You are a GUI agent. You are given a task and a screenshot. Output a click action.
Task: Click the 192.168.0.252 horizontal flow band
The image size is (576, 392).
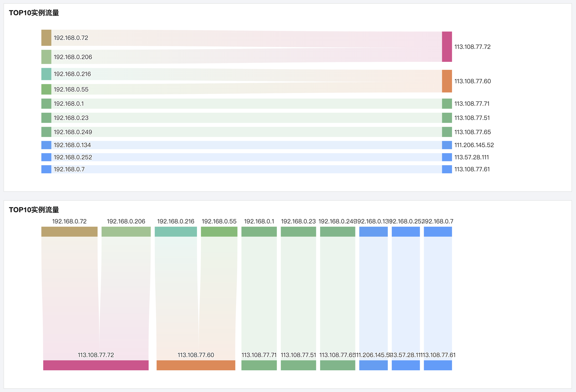point(250,157)
